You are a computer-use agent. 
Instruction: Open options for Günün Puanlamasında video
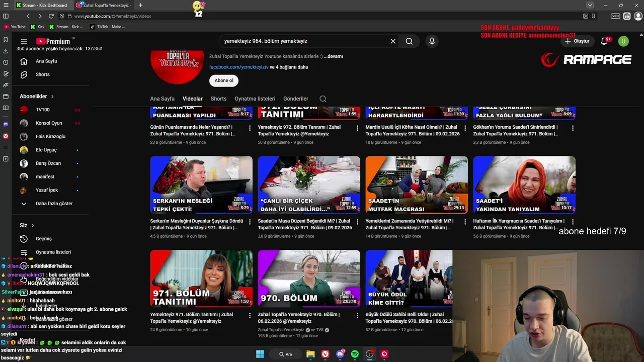250,128
